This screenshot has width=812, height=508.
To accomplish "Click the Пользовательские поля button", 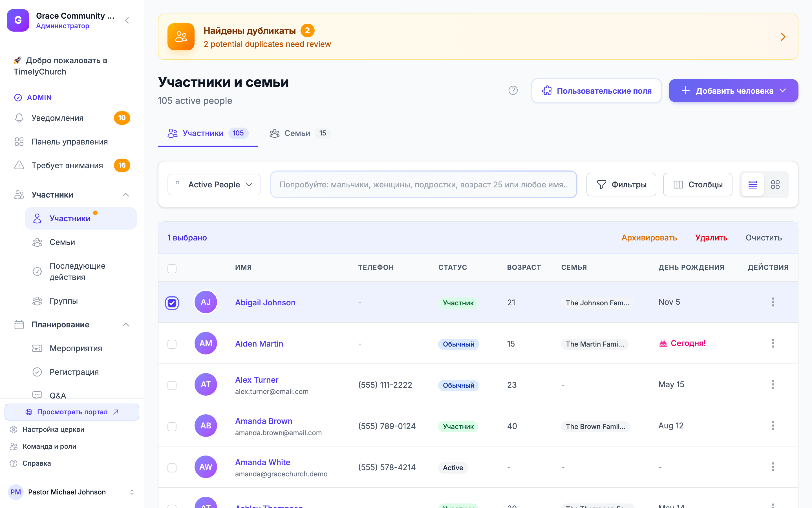I will [x=596, y=90].
